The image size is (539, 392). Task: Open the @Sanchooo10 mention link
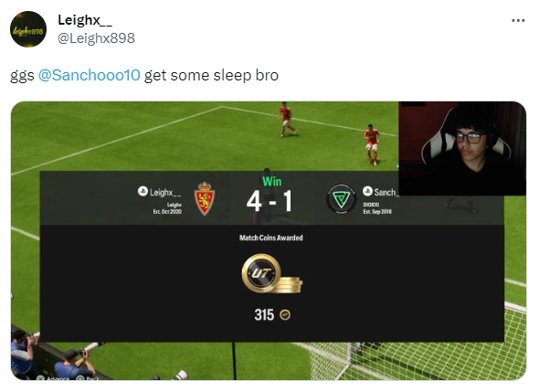click(x=89, y=75)
